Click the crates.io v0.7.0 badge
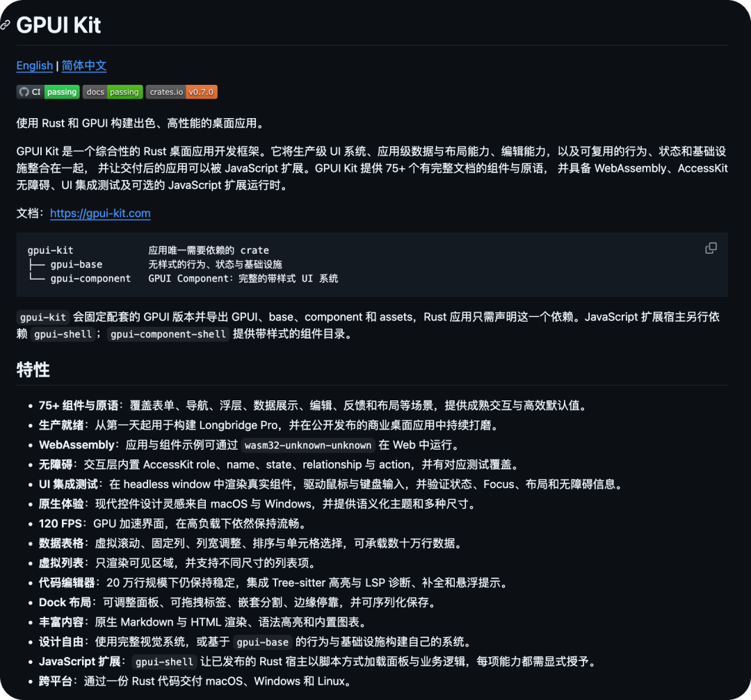 point(181,92)
